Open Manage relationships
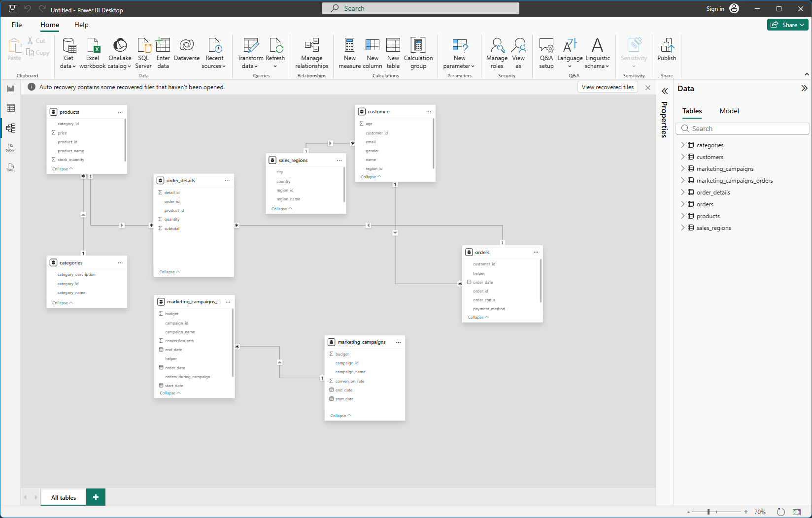This screenshot has height=518, width=812. [312, 53]
